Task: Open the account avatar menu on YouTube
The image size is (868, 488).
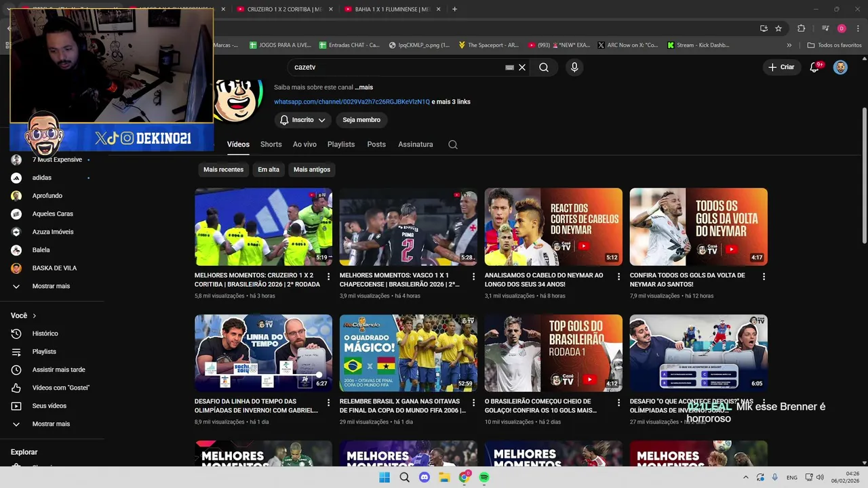Action: click(840, 67)
